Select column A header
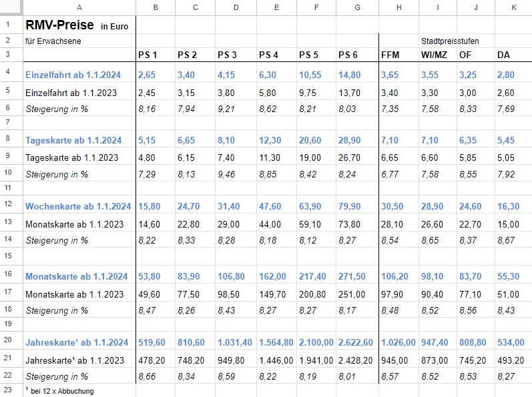This screenshot has width=532, height=397. click(79, 7)
